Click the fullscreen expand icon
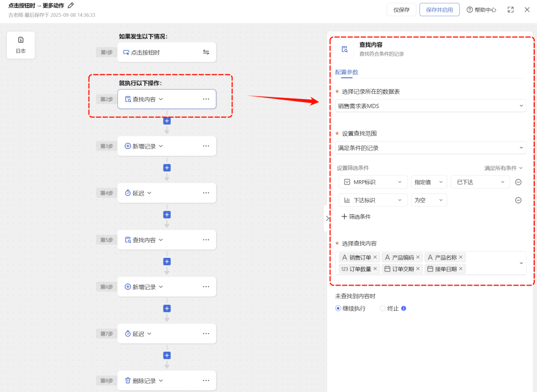This screenshot has width=537, height=392. pyautogui.click(x=510, y=10)
